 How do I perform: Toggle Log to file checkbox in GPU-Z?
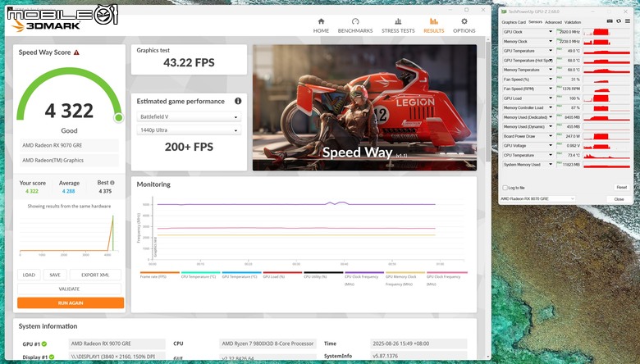pos(505,188)
